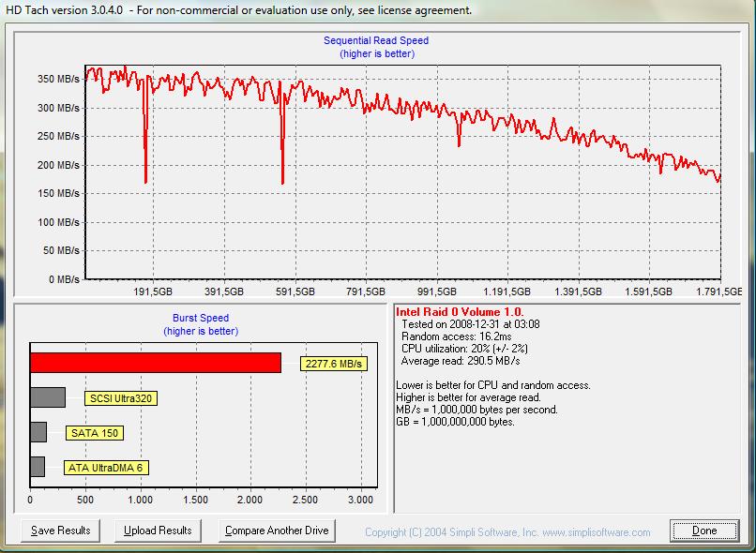
Task: Click the Random access: 16.2ms value
Action: point(456,336)
